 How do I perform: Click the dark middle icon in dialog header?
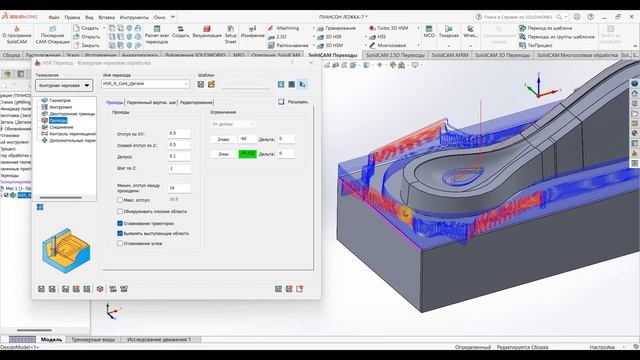[x=291, y=84]
